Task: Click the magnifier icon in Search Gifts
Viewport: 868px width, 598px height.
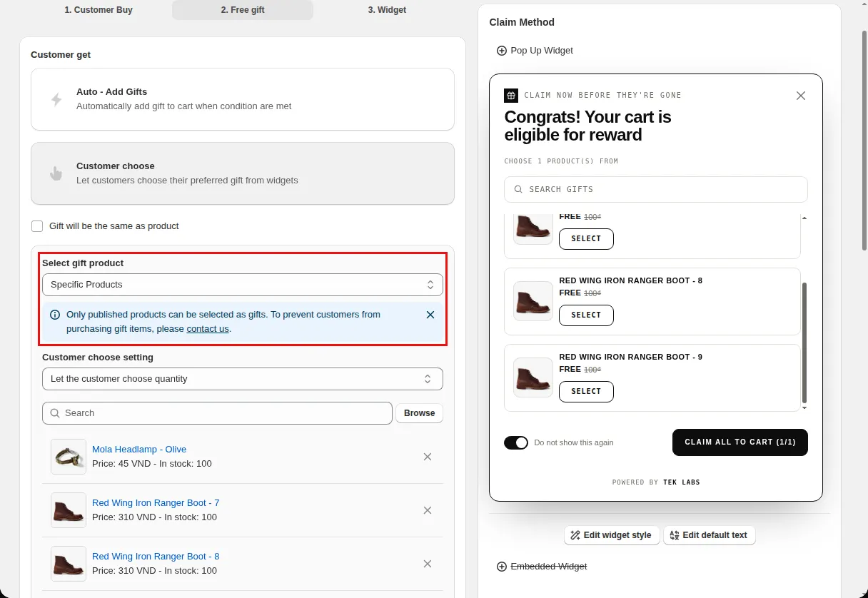Action: (518, 190)
